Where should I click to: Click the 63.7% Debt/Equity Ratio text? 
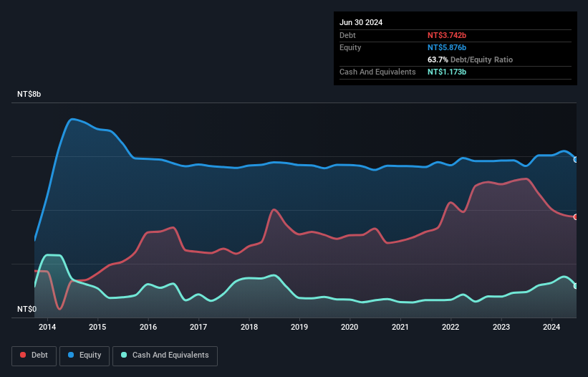pos(470,59)
